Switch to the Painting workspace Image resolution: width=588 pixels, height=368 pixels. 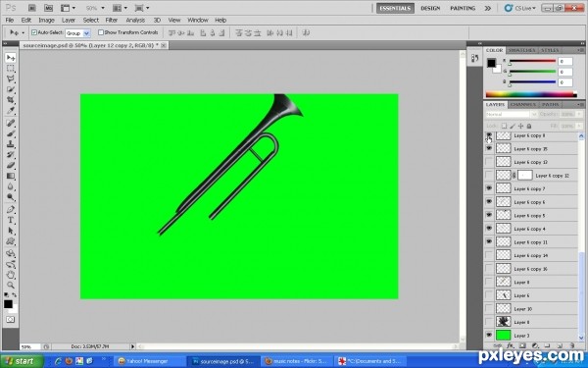click(463, 8)
